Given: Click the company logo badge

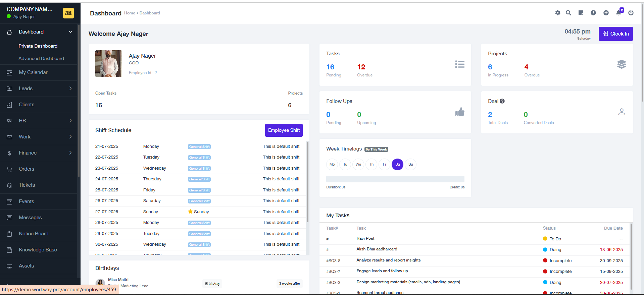Looking at the screenshot, I should (x=68, y=13).
